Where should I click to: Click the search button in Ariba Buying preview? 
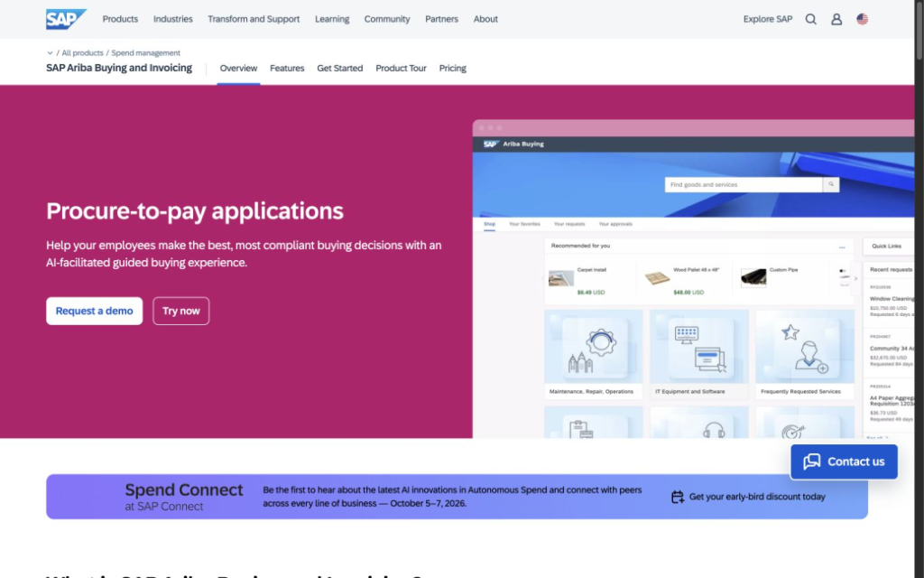pos(831,184)
